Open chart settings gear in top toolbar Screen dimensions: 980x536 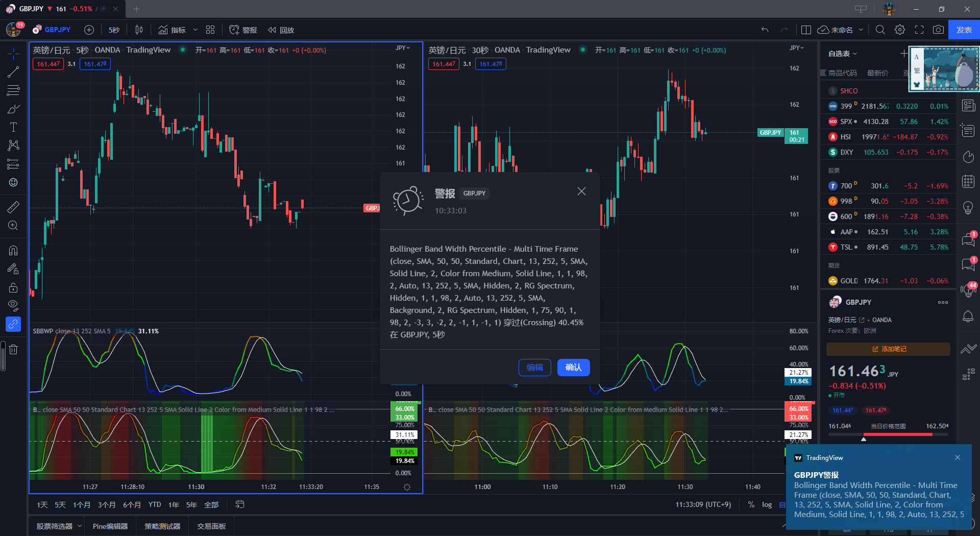coord(900,30)
